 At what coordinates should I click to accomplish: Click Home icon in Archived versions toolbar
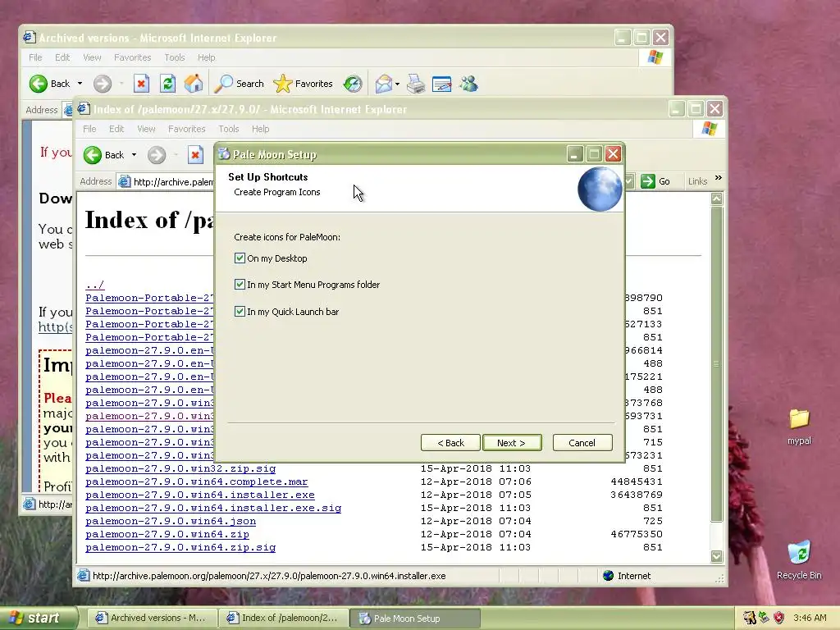tap(194, 84)
